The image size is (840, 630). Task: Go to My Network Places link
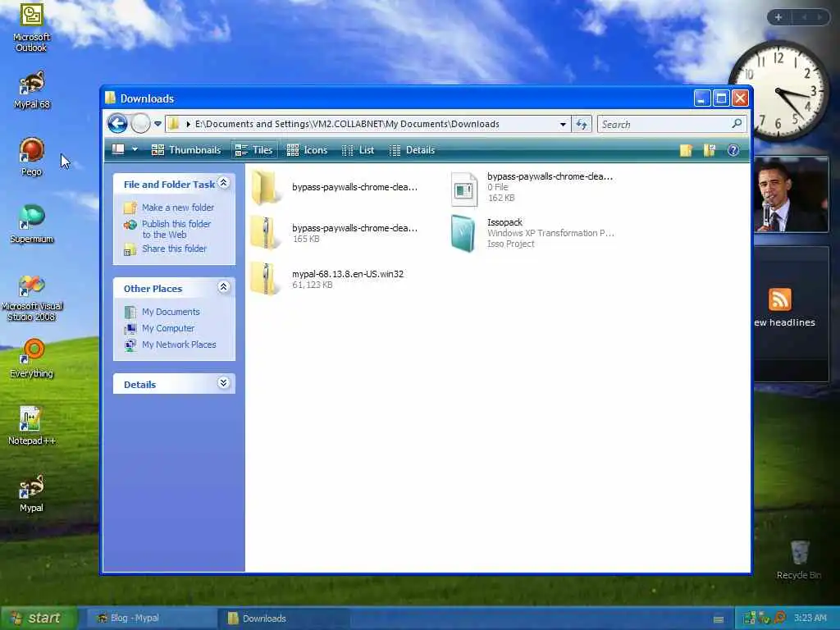pos(179,345)
